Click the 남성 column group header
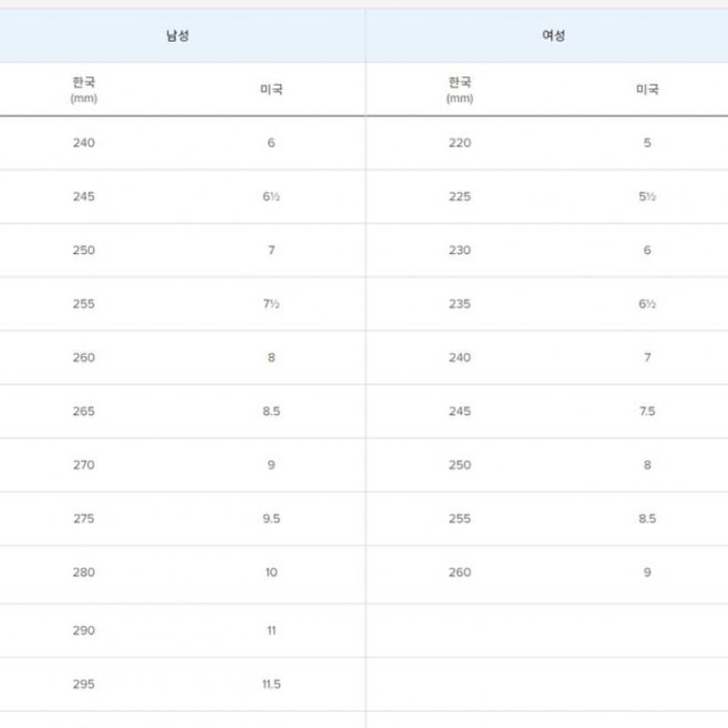 click(177, 35)
